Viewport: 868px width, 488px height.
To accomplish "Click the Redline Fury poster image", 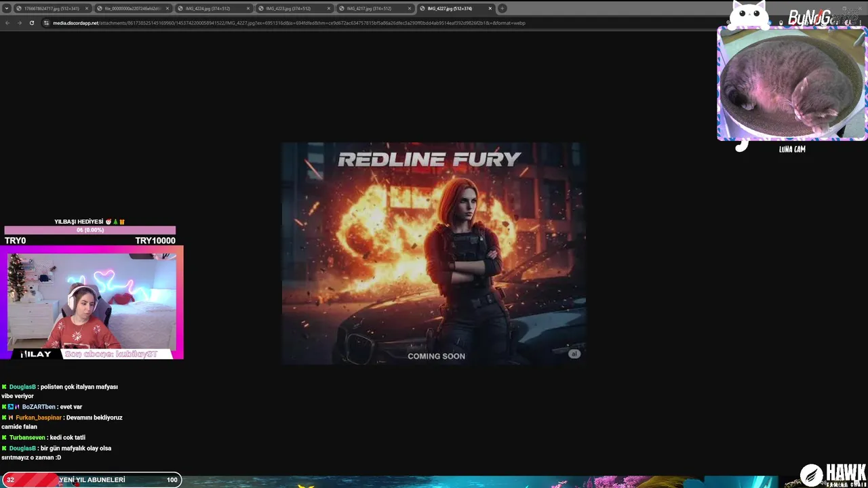I will point(434,253).
